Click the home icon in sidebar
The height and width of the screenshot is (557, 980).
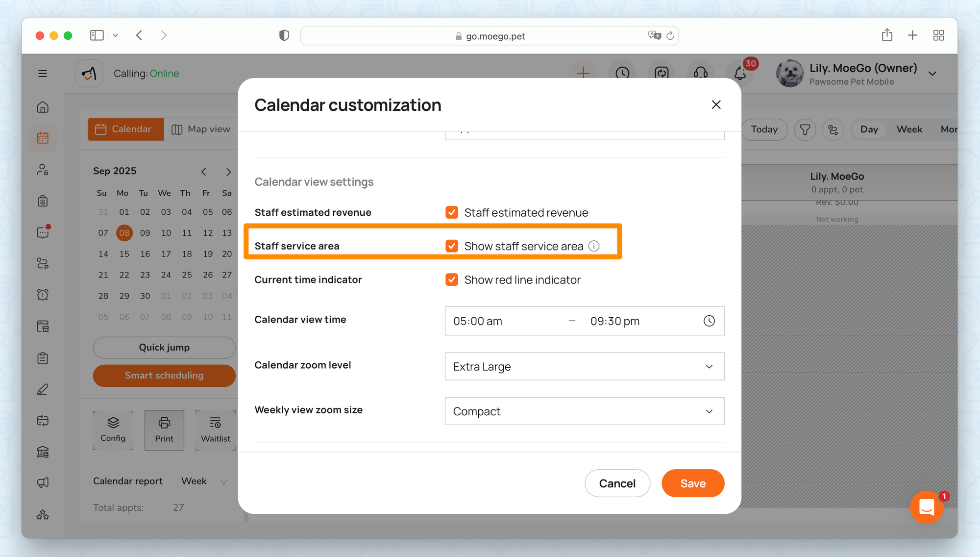pos(43,107)
